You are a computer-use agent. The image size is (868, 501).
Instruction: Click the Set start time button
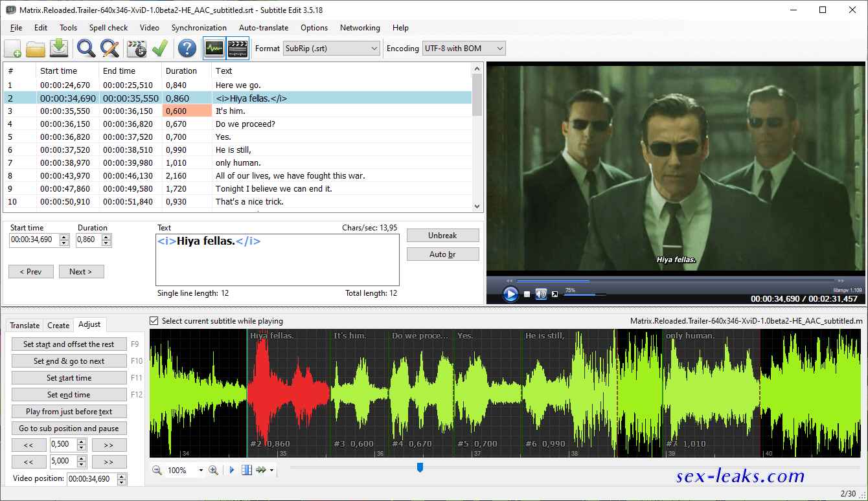[x=69, y=378]
